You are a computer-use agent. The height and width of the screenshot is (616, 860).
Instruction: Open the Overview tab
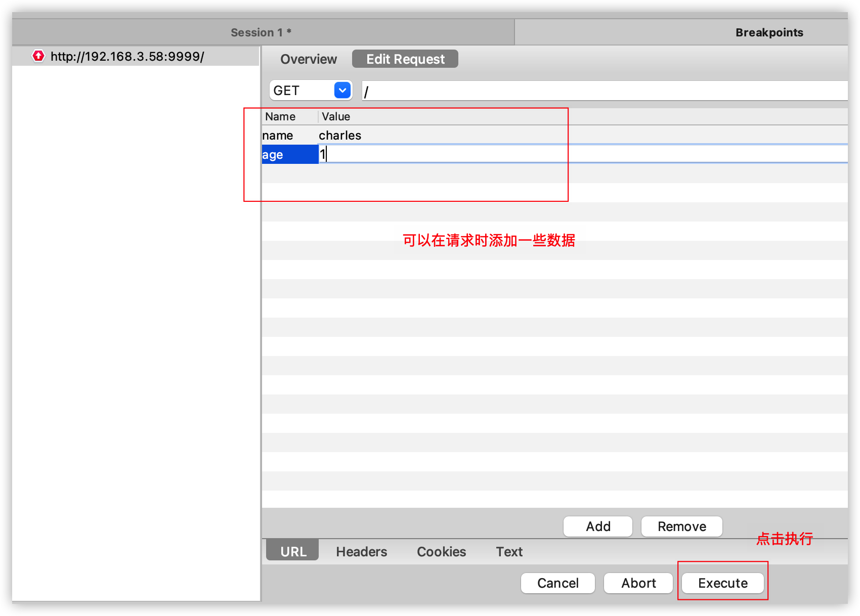[x=308, y=59]
